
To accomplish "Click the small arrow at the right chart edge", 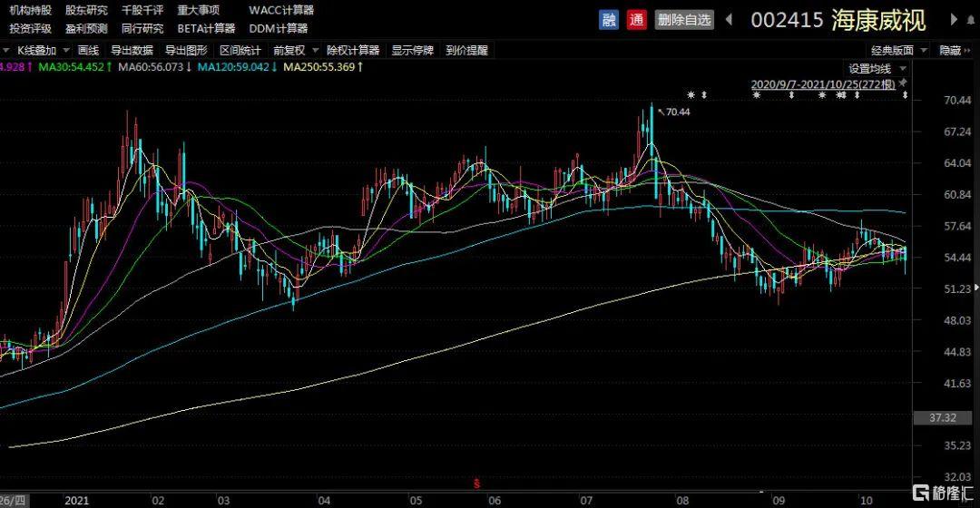I will tap(977, 288).
